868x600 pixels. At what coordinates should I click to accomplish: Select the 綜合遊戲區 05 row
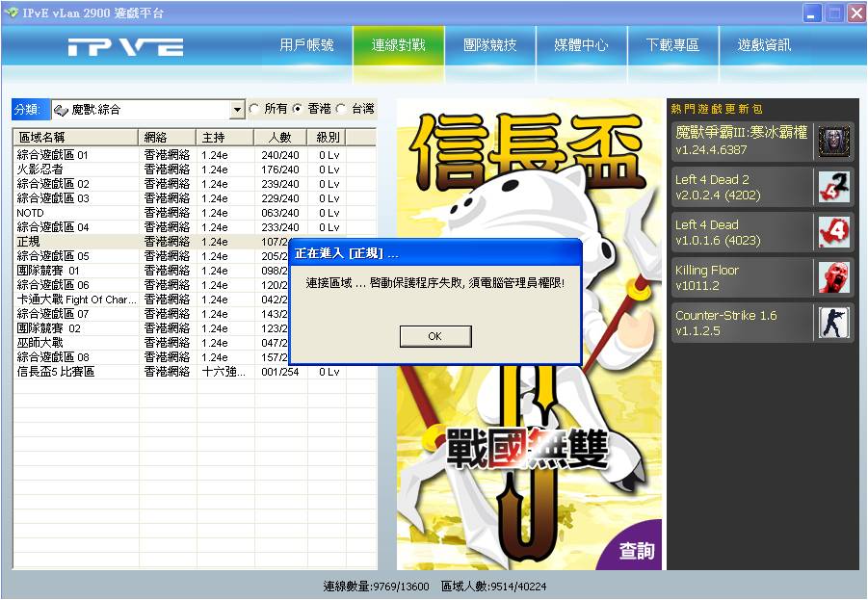pos(150,256)
